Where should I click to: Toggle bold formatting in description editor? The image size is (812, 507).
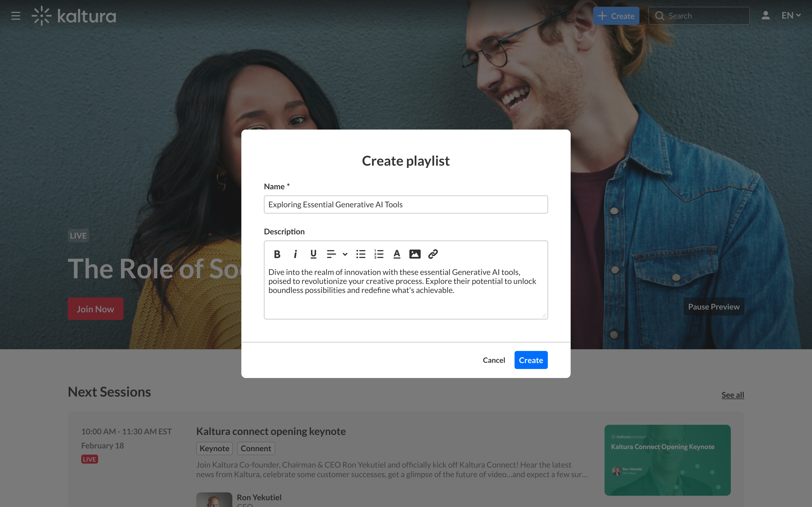tap(277, 254)
